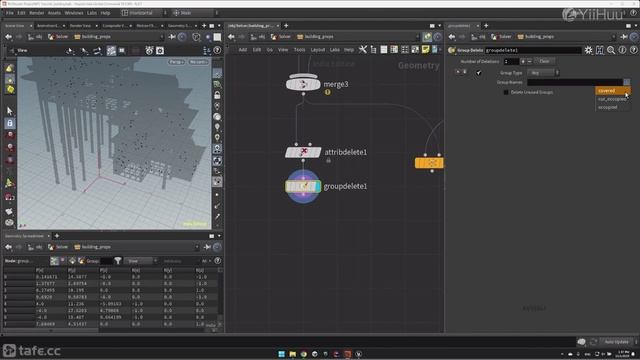Click back arrow in parameter pane path bar
640x360 pixels.
(452, 37)
